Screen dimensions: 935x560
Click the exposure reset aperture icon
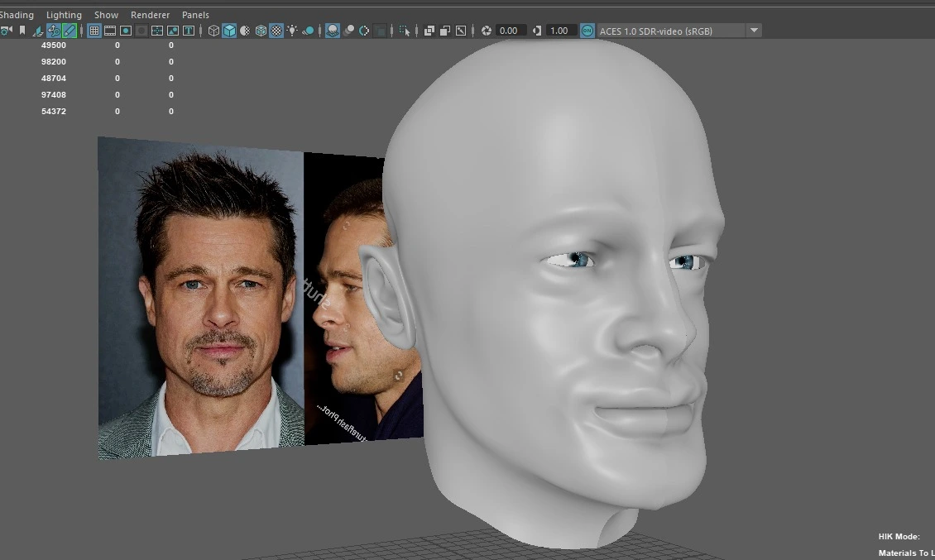pyautogui.click(x=487, y=31)
